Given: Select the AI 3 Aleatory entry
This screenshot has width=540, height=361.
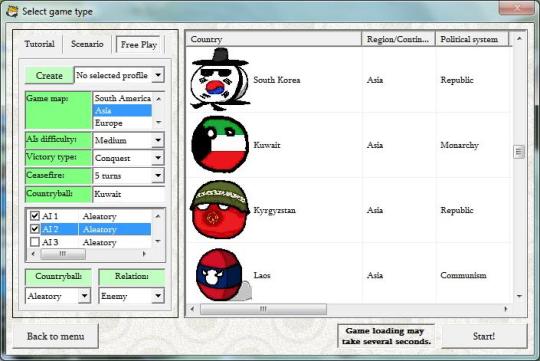Looking at the screenshot, I should 100,243.
